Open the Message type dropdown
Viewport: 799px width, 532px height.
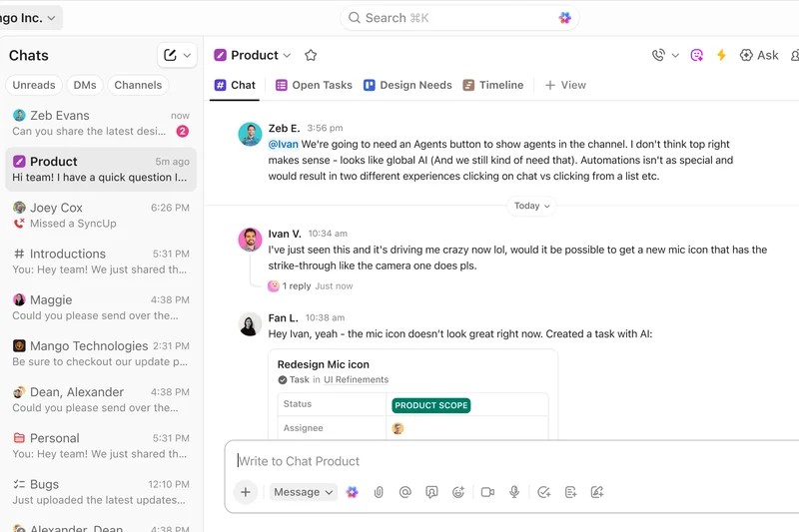point(304,492)
